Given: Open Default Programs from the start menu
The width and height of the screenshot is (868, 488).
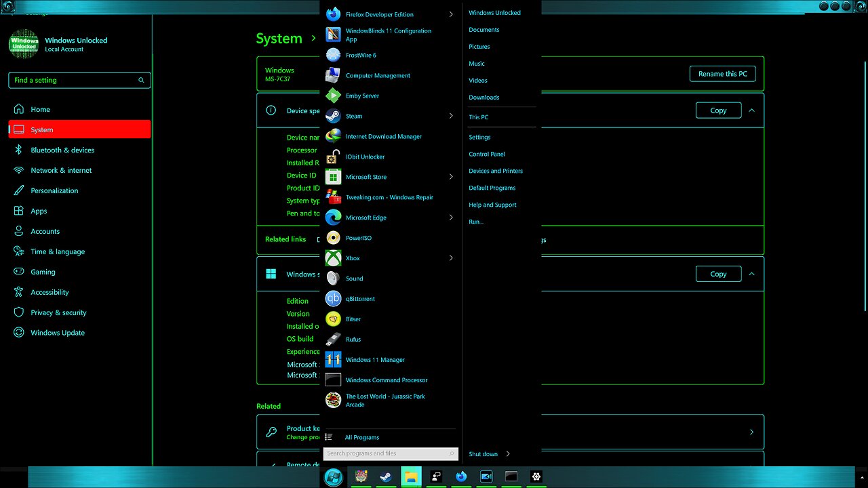Looking at the screenshot, I should [492, 188].
